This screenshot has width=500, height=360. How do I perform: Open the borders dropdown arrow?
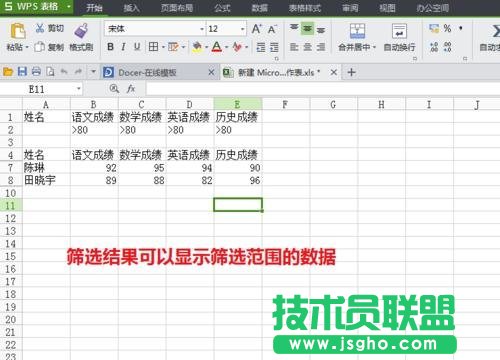coord(163,47)
